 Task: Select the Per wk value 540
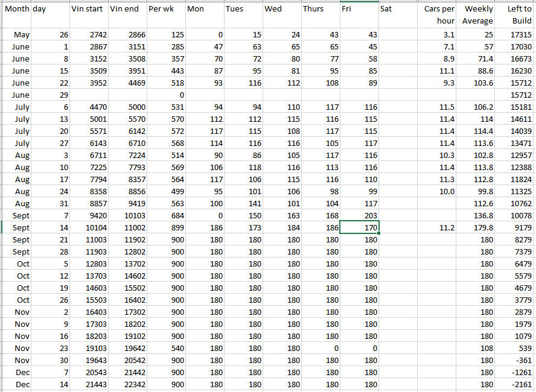165,349
